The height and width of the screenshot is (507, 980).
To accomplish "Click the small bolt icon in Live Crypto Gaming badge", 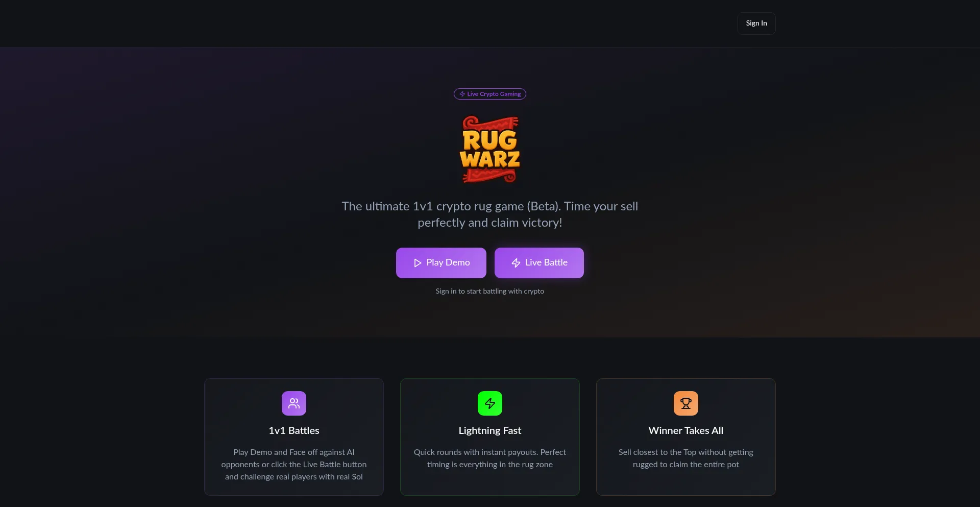I will [462, 94].
